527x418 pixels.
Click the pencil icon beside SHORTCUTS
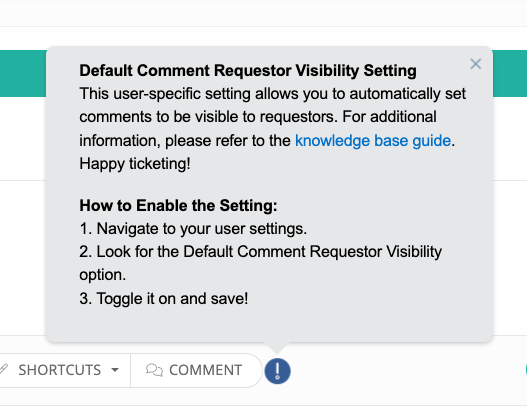click(3, 369)
